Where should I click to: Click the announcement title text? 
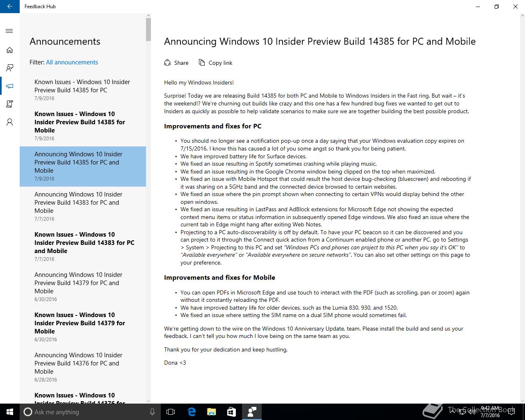pyautogui.click(x=320, y=41)
